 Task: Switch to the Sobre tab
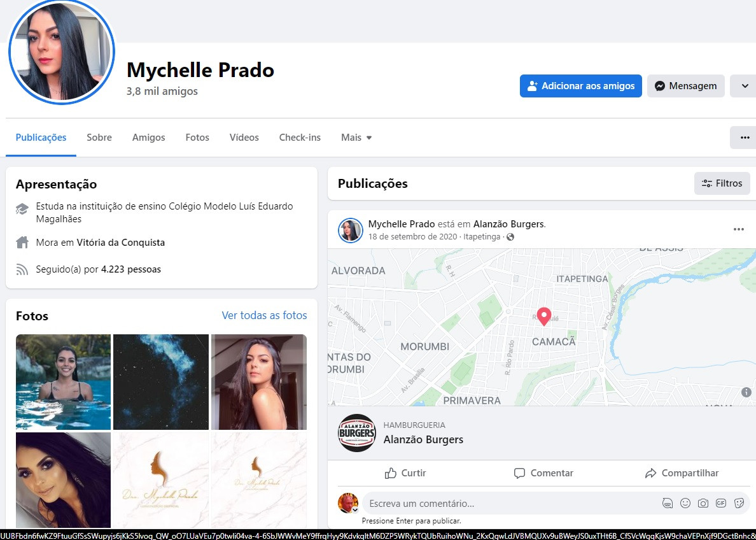pyautogui.click(x=99, y=138)
